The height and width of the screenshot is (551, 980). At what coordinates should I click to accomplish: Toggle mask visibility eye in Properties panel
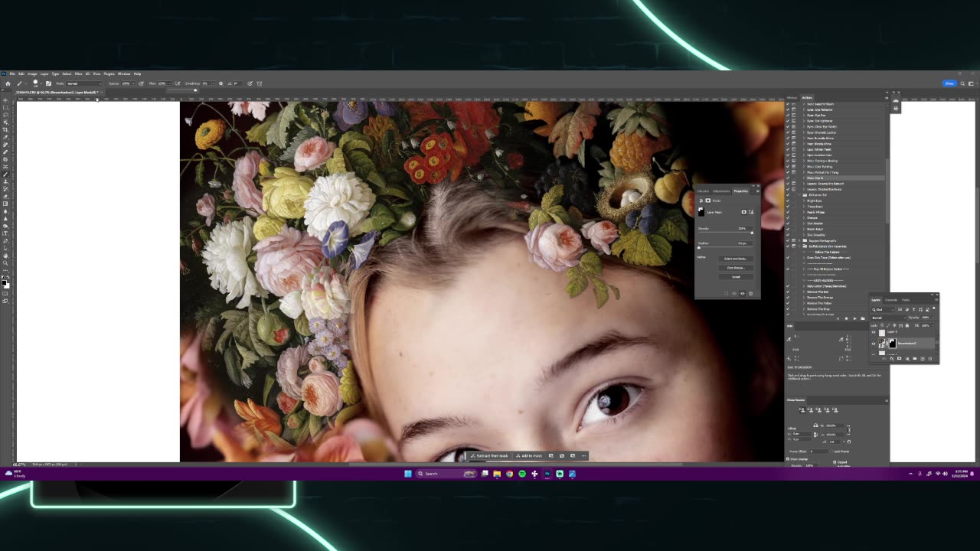pos(743,293)
